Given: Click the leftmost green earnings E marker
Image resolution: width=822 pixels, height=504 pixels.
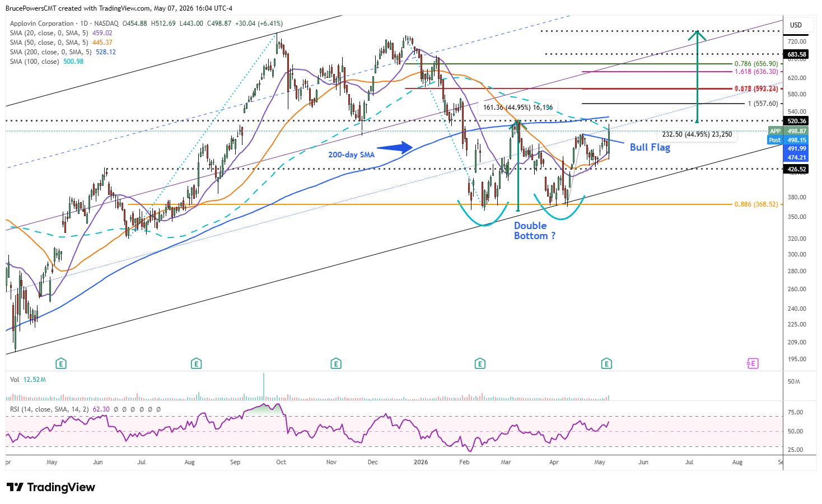Looking at the screenshot, I should click(x=61, y=364).
